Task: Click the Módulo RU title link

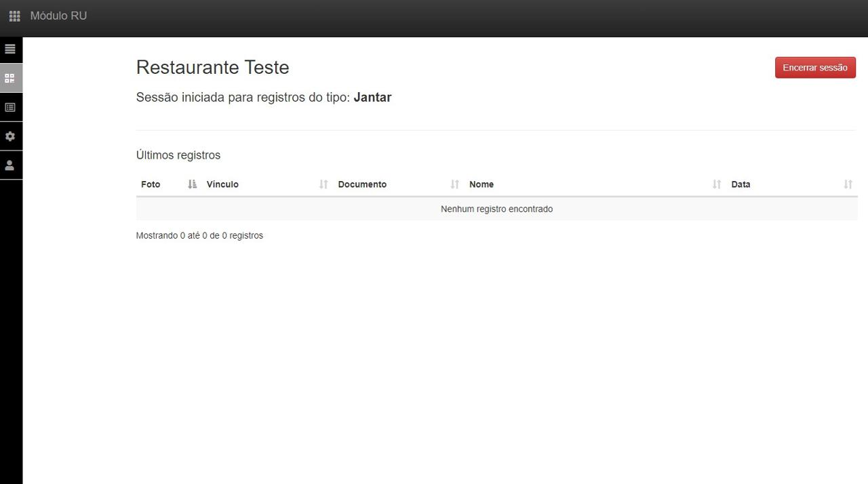Action: pos(58,16)
